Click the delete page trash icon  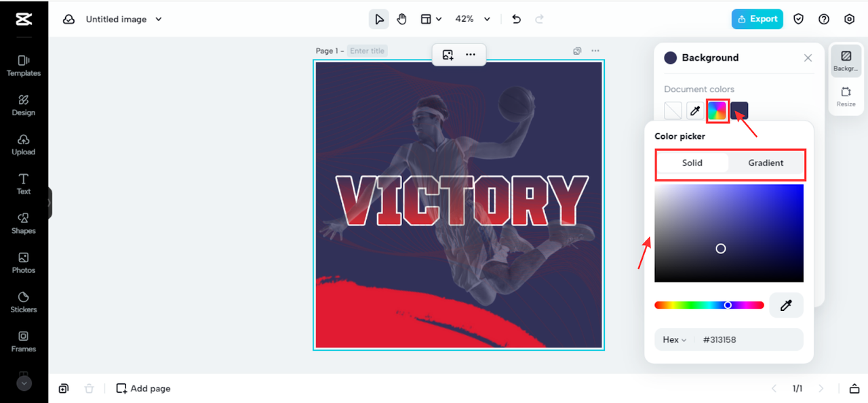pyautogui.click(x=89, y=389)
